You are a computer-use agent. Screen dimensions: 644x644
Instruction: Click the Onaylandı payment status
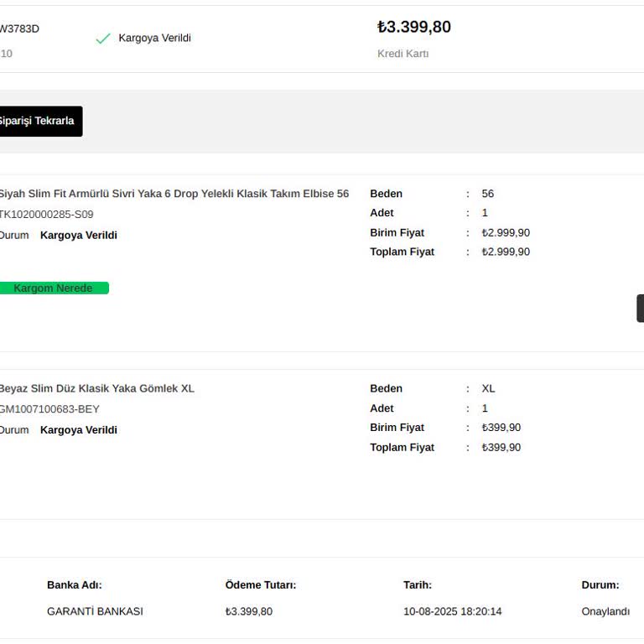(x=605, y=611)
